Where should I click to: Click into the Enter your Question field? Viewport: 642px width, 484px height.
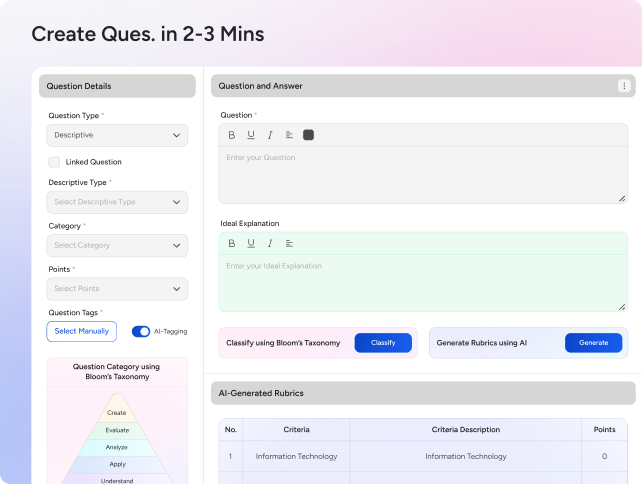tap(423, 175)
